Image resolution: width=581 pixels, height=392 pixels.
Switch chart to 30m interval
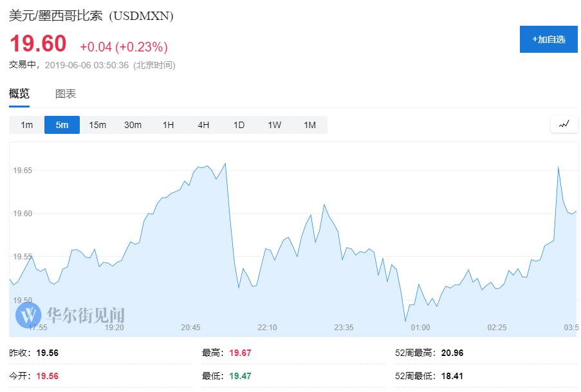[133, 125]
